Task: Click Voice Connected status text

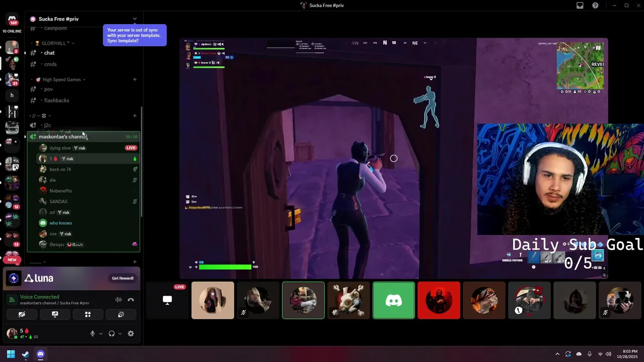Action: click(x=40, y=297)
